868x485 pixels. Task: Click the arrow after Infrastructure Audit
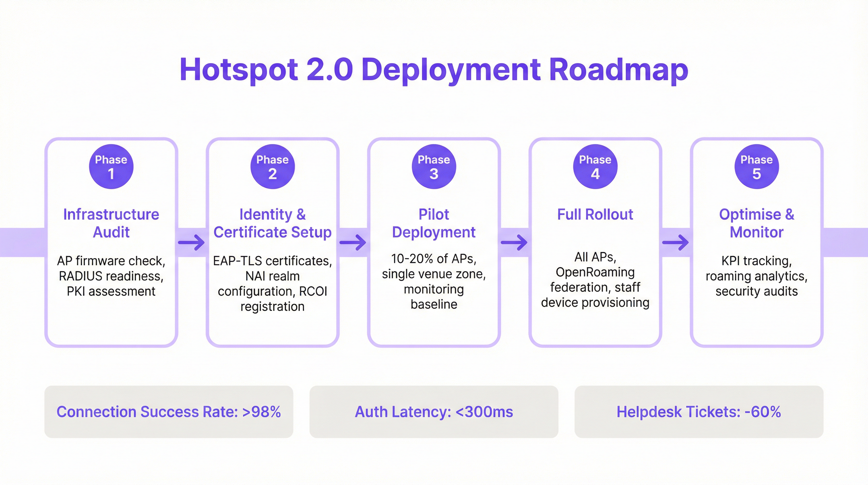click(191, 242)
